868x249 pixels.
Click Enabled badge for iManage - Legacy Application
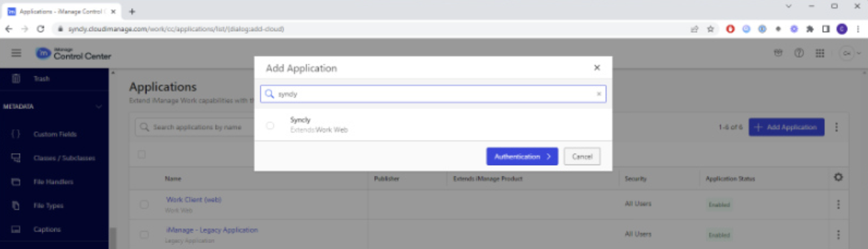pos(719,235)
